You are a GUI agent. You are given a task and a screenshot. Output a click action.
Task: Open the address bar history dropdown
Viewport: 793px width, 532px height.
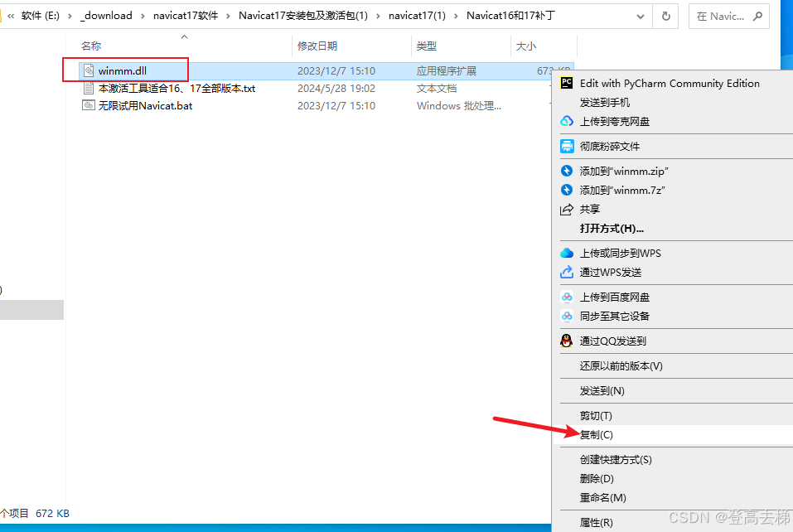coord(641,17)
